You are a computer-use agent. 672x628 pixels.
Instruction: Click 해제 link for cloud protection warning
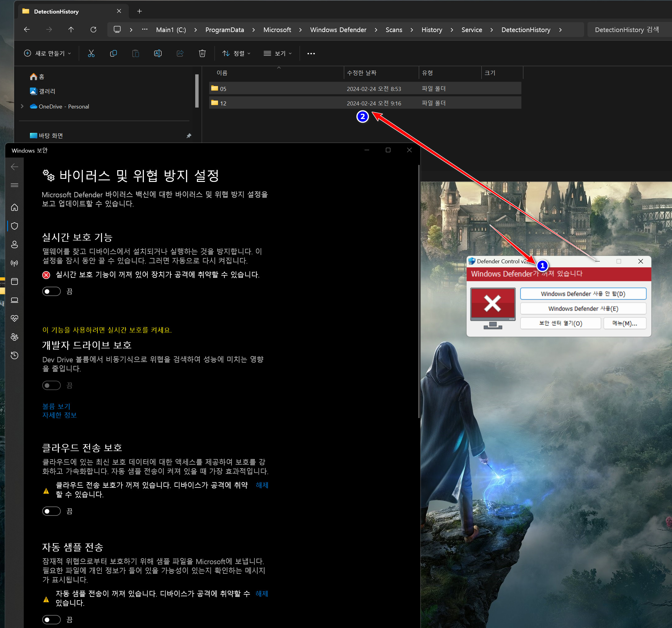point(262,485)
